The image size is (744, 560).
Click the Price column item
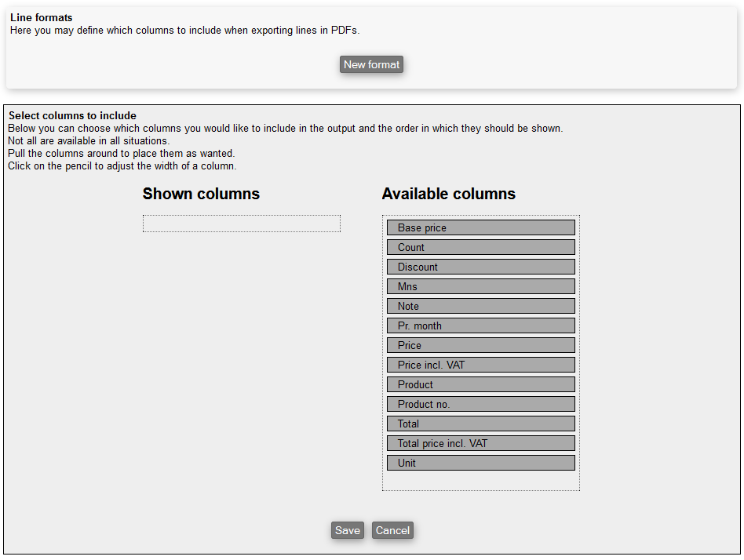pos(480,345)
